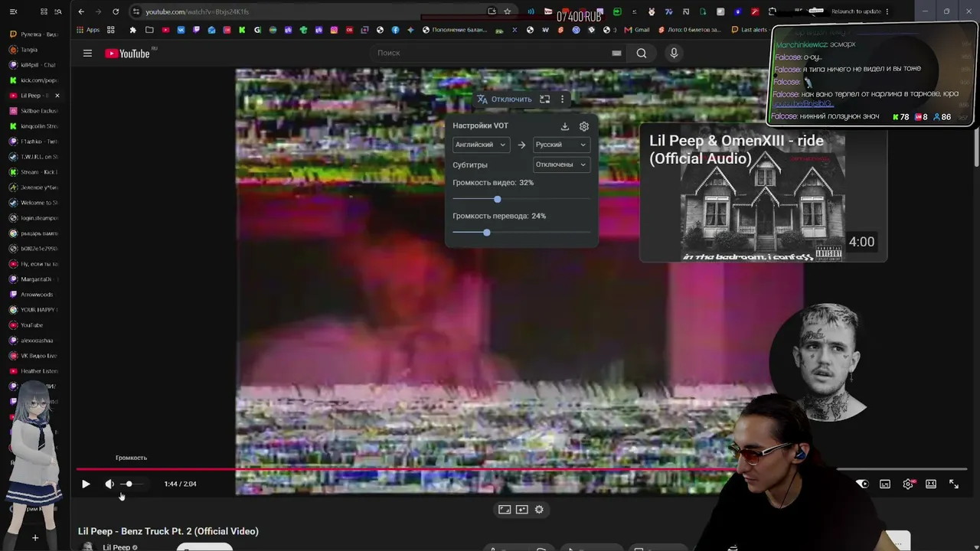Open the Apps bookmarks shortcut
The image size is (980, 551).
(88, 30)
